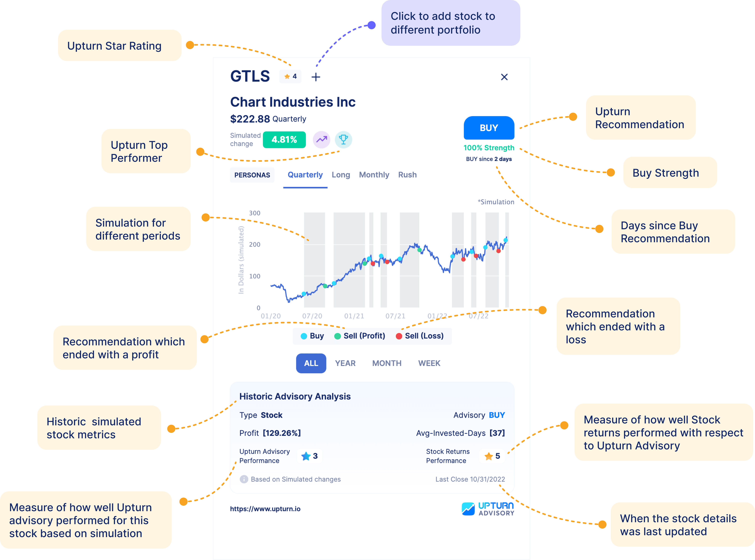Click the orange star Stock Returns Performance rating
Screen dimensions: 755x560
(492, 456)
